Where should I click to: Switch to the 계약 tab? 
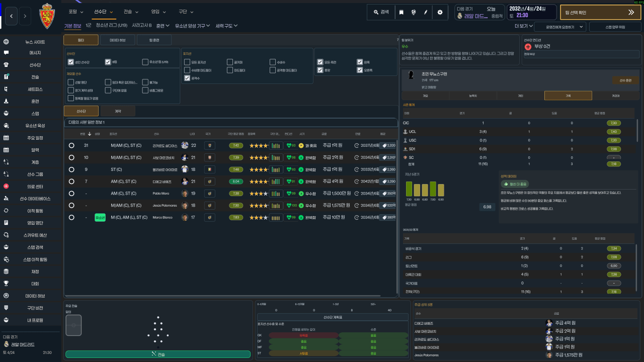[x=118, y=111]
